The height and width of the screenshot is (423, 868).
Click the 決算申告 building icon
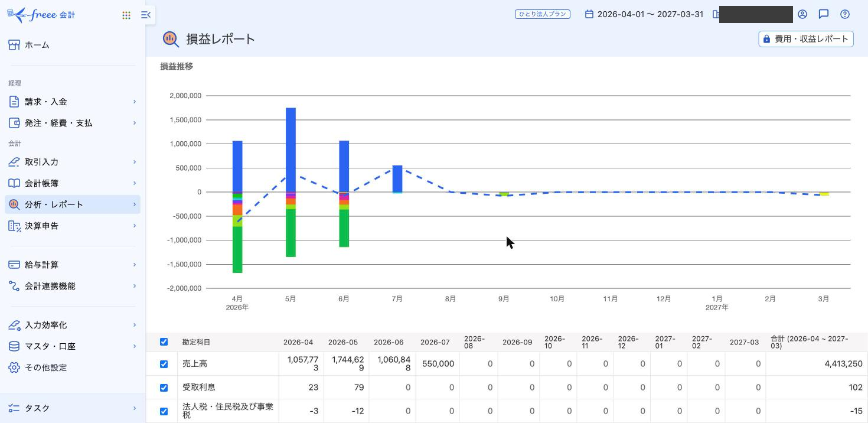(14, 226)
